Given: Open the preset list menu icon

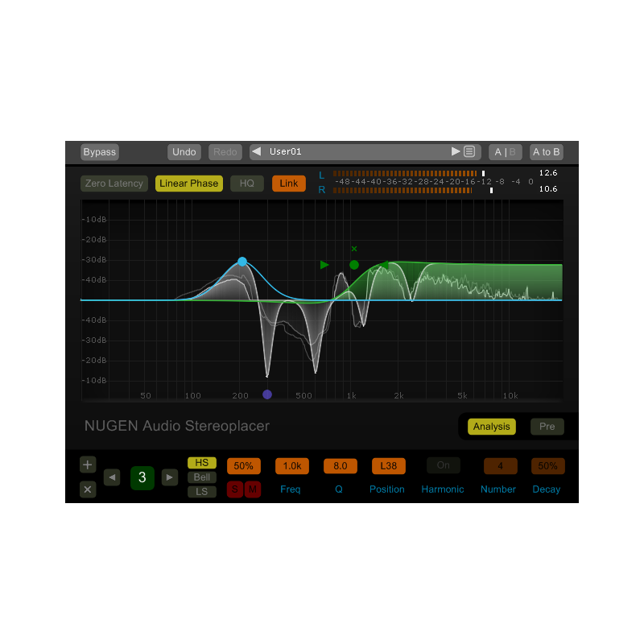Looking at the screenshot, I should [469, 151].
